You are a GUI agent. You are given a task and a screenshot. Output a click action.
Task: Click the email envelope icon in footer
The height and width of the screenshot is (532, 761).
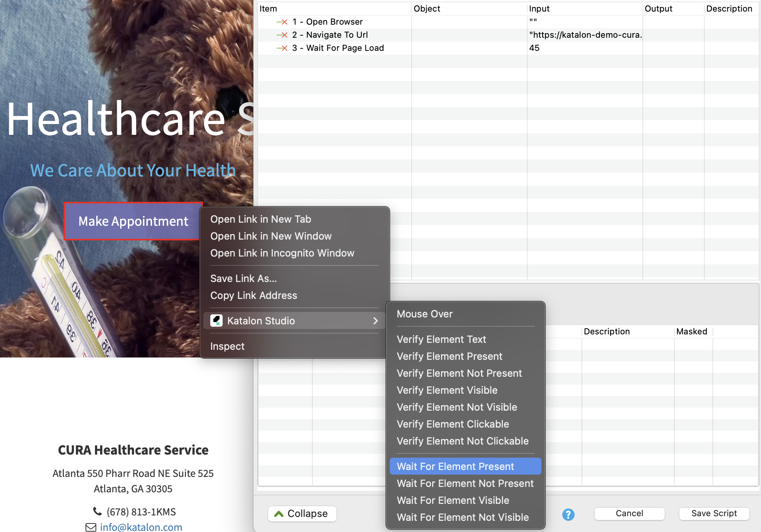click(x=91, y=527)
